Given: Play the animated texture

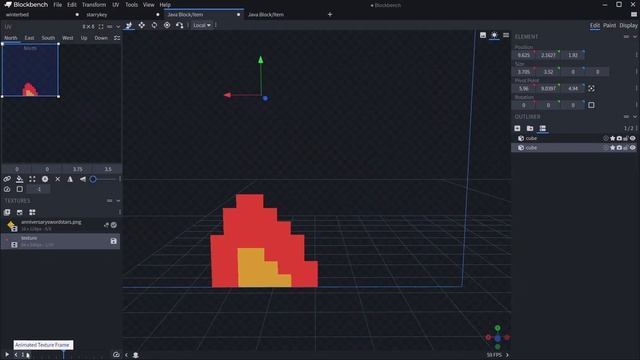Looking at the screenshot, I should click(7, 355).
